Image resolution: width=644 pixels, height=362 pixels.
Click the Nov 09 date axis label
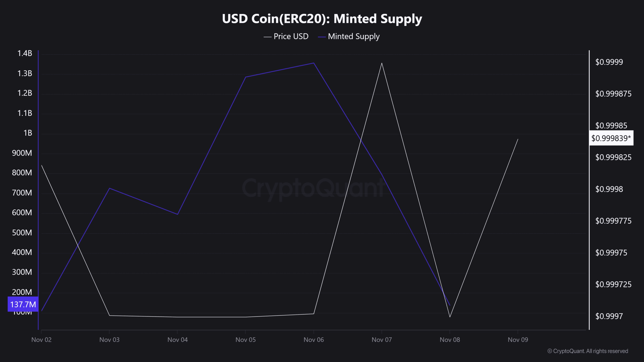(518, 340)
